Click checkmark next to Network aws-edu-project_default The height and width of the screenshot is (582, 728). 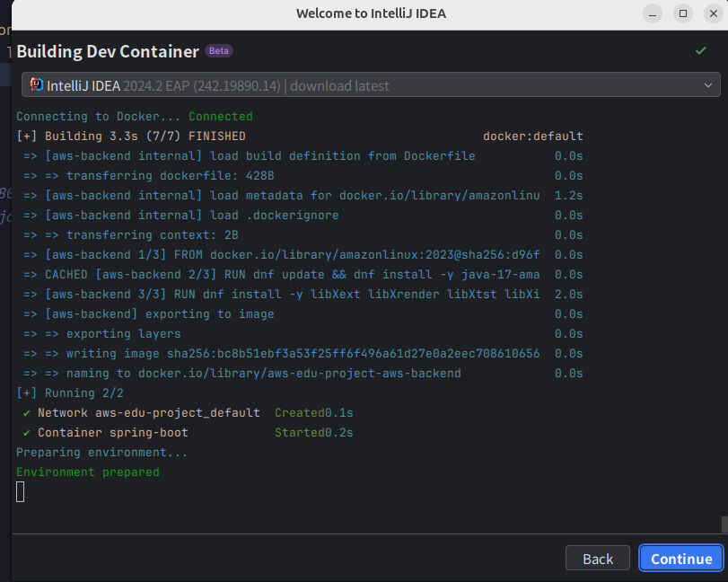coord(27,413)
